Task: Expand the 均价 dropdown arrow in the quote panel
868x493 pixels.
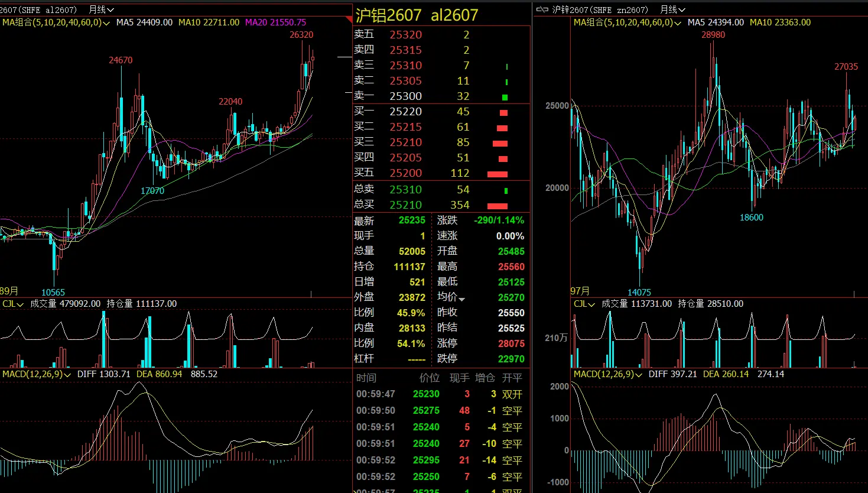Action: pos(461,299)
